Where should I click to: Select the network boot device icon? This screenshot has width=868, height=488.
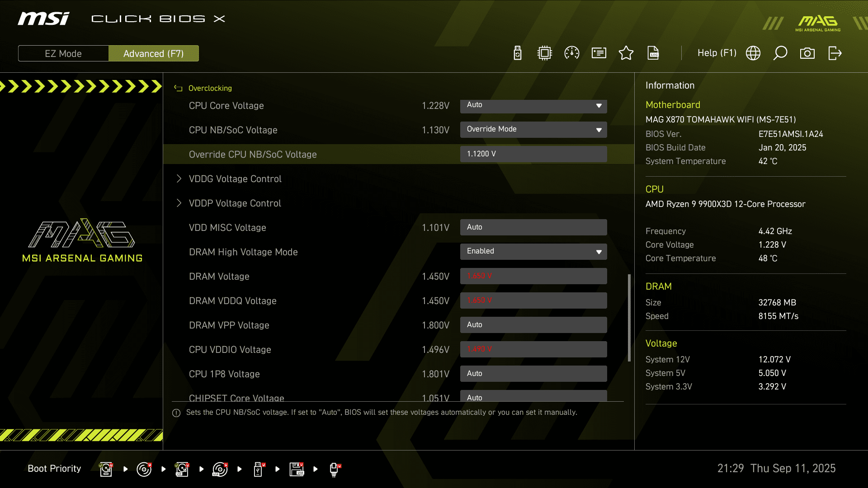(334, 469)
